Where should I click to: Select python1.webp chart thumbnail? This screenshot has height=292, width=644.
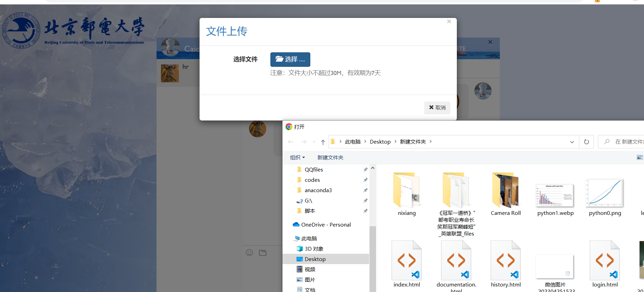pyautogui.click(x=555, y=195)
